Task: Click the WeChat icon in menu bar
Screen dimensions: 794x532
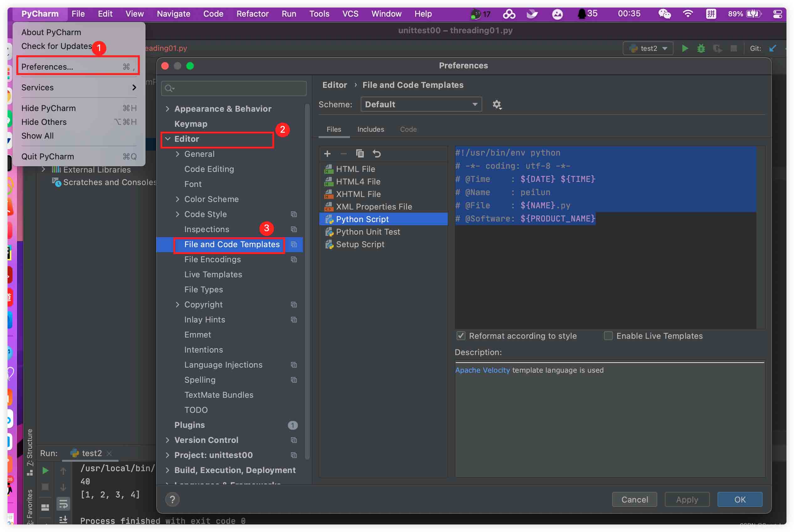Action: [664, 14]
